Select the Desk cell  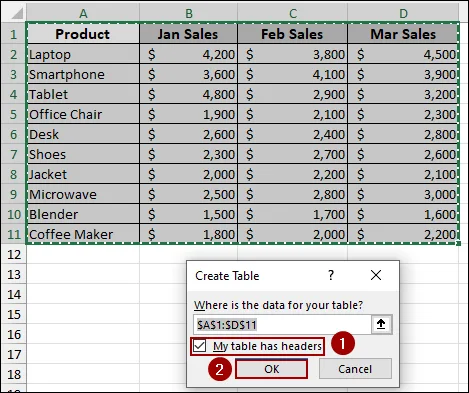coord(83,134)
